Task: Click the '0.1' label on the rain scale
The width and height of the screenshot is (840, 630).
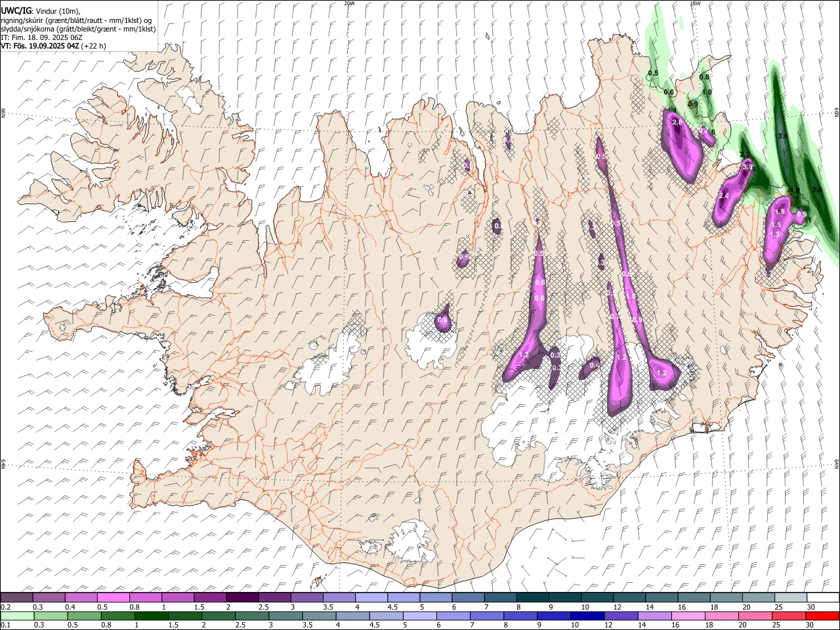Action: click(x=5, y=625)
